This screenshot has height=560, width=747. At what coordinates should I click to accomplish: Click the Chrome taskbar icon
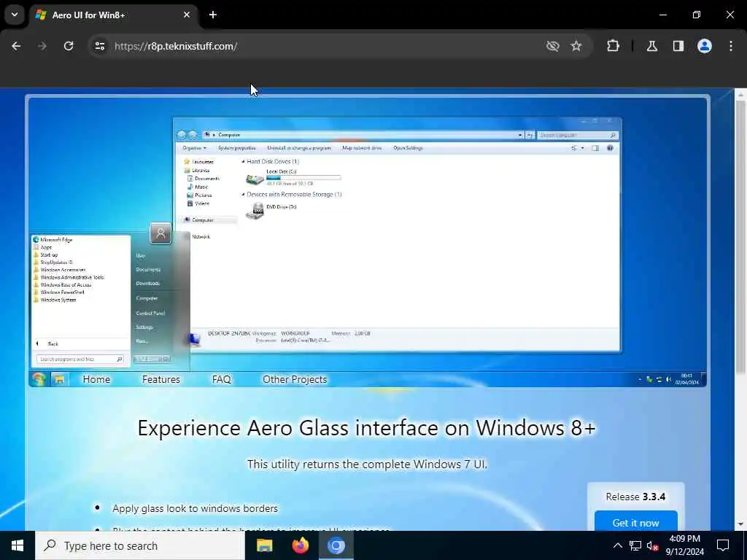pyautogui.click(x=336, y=545)
